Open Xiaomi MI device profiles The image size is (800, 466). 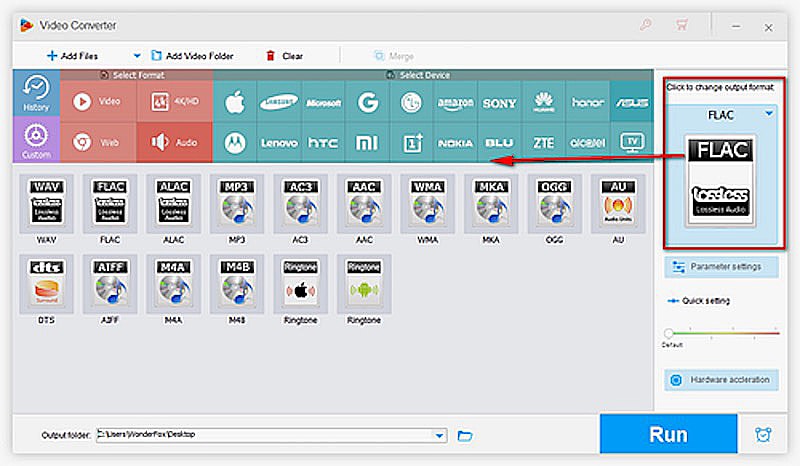[x=367, y=142]
